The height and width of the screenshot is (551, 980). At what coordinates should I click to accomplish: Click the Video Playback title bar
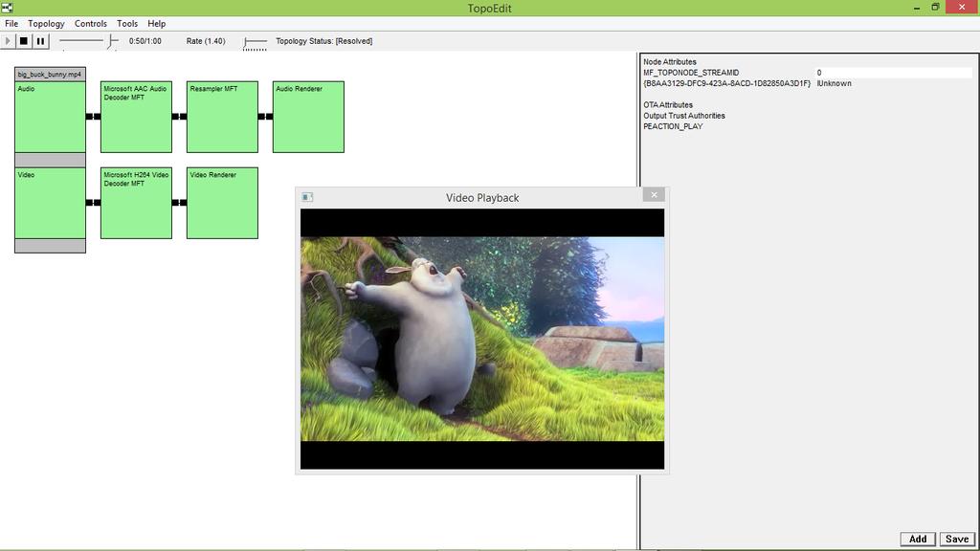[482, 197]
